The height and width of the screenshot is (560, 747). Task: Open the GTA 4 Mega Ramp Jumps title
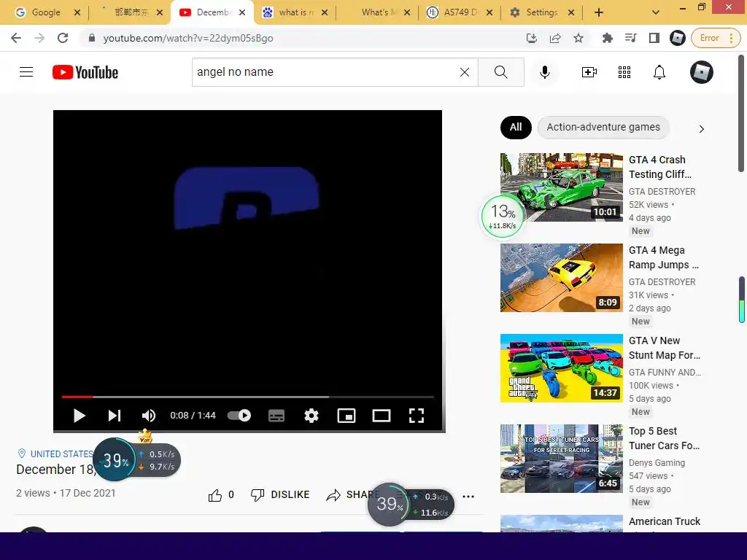664,257
